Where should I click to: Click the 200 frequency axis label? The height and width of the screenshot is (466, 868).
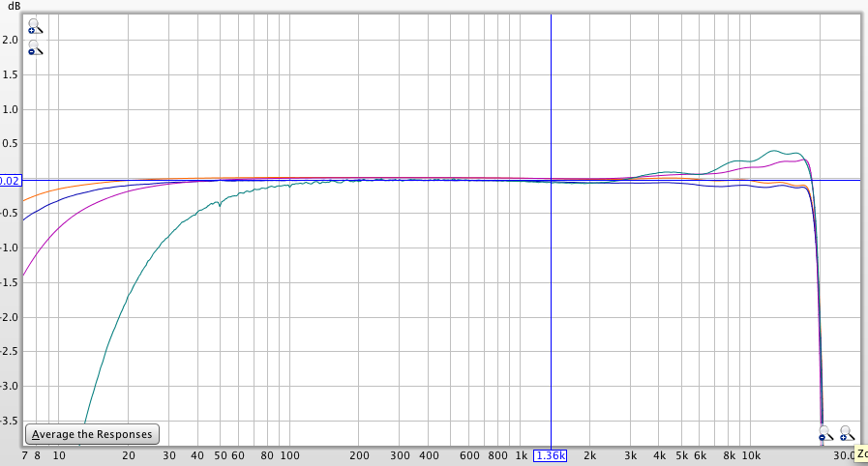click(359, 455)
